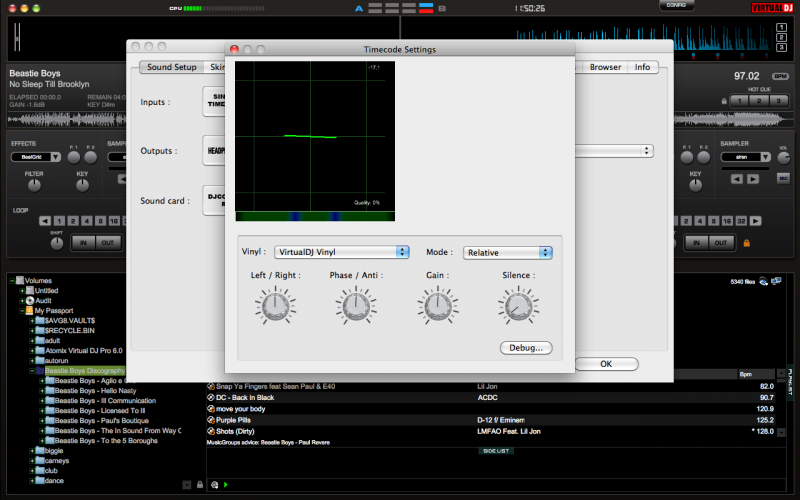Expand the Untitled volume node
Image resolution: width=800 pixels, height=500 pixels.
coord(22,291)
